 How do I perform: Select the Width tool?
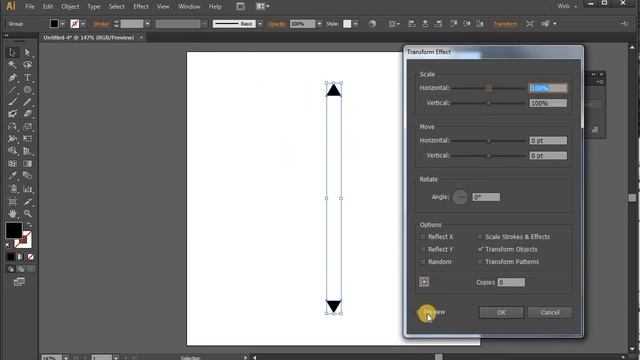(12, 139)
